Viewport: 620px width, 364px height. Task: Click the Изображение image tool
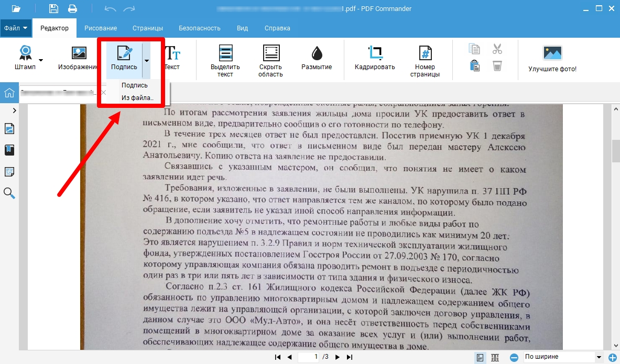pyautogui.click(x=79, y=57)
